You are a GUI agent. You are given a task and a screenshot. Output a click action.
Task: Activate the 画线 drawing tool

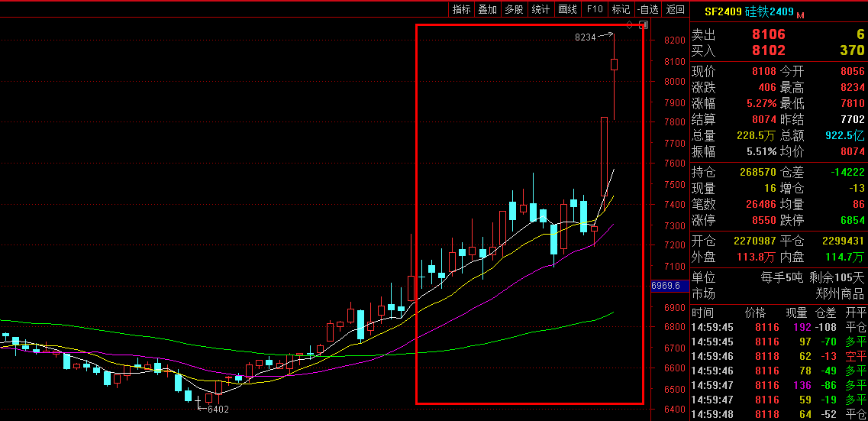tap(567, 9)
